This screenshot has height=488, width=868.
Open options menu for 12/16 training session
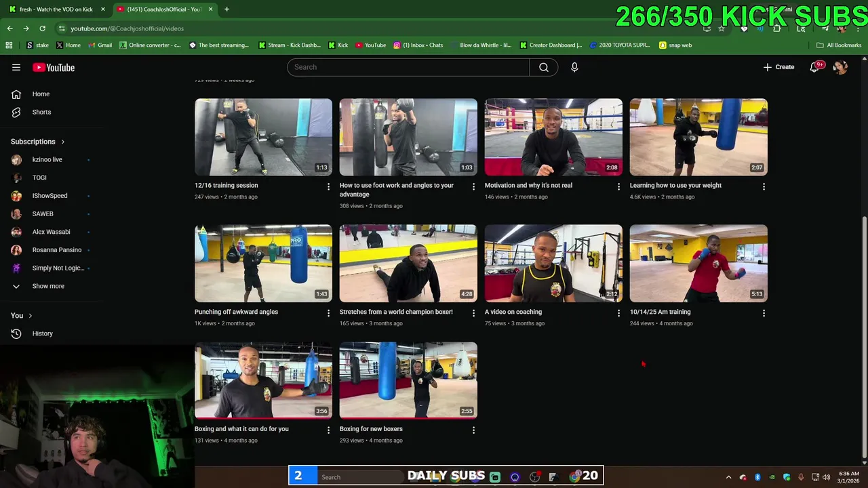click(x=328, y=186)
